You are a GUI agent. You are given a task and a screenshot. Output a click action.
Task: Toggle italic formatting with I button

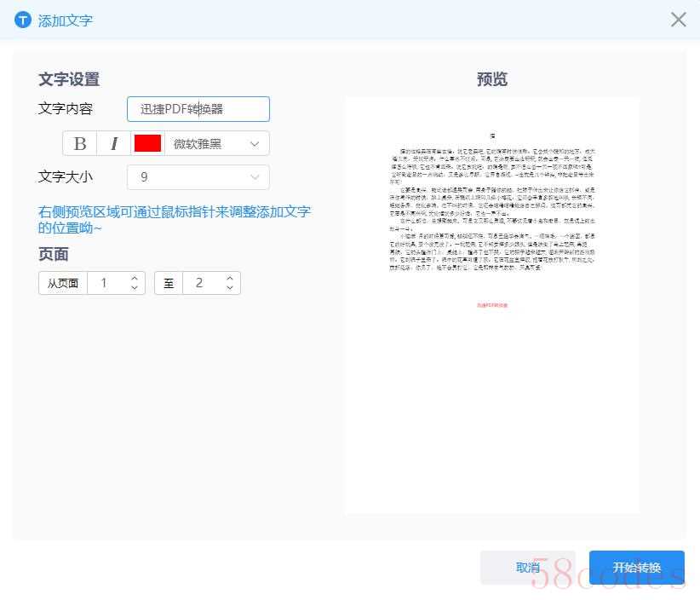[114, 143]
